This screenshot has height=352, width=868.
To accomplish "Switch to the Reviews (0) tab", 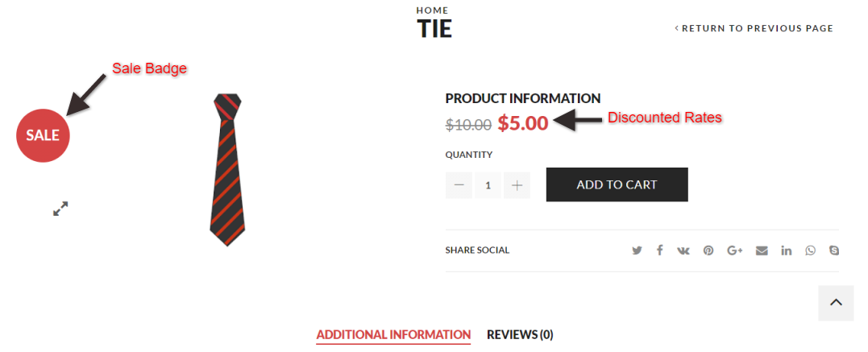I will click(x=520, y=334).
